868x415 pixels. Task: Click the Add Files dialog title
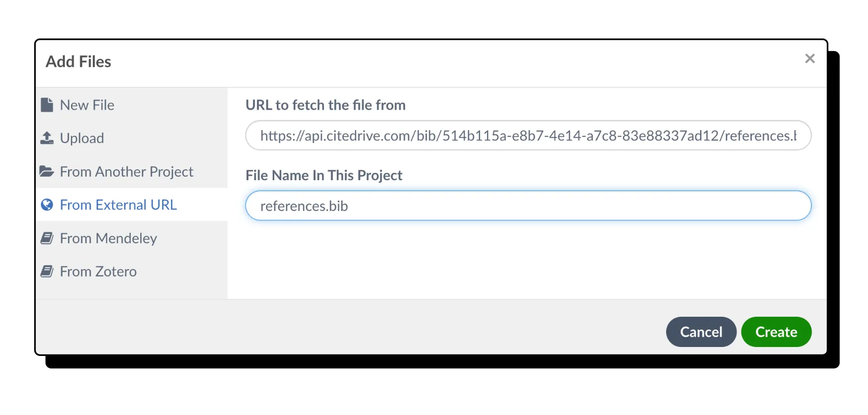[78, 62]
